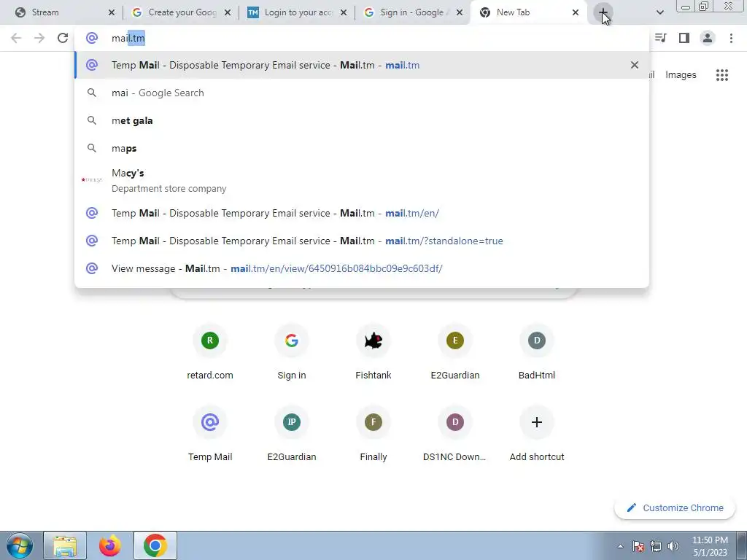Open the olive E2Guardian shortcut
The height and width of the screenshot is (560, 747).
[455, 354]
